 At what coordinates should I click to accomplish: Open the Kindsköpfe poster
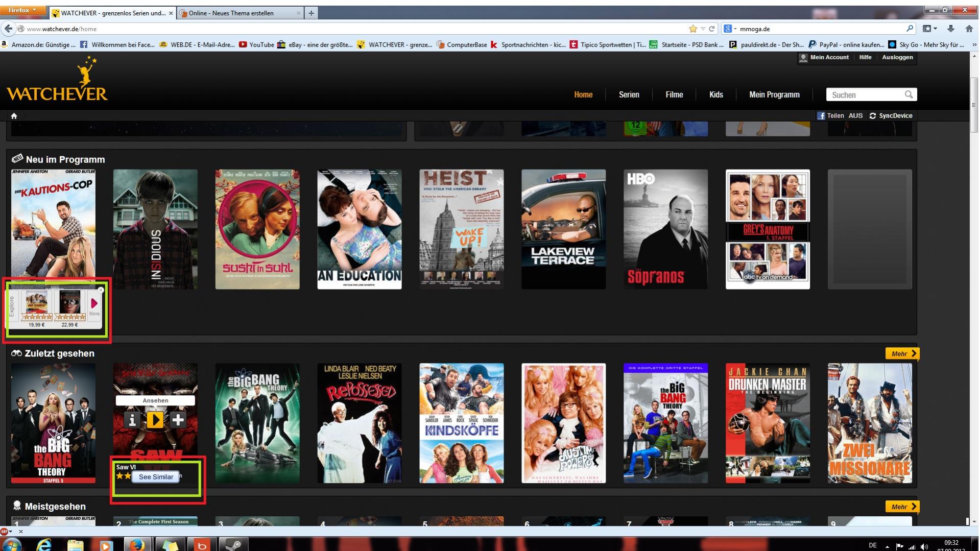462,423
